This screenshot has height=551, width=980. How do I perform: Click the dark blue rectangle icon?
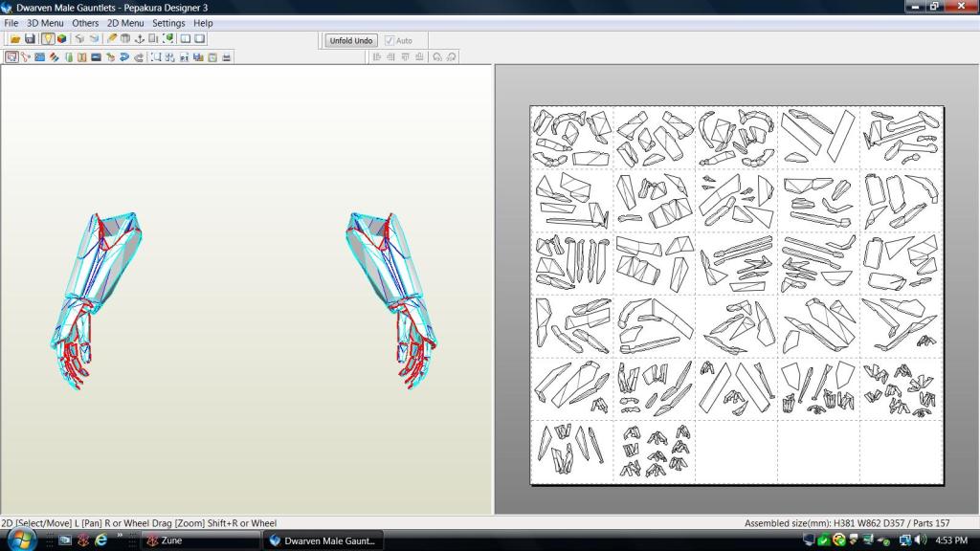tap(97, 56)
